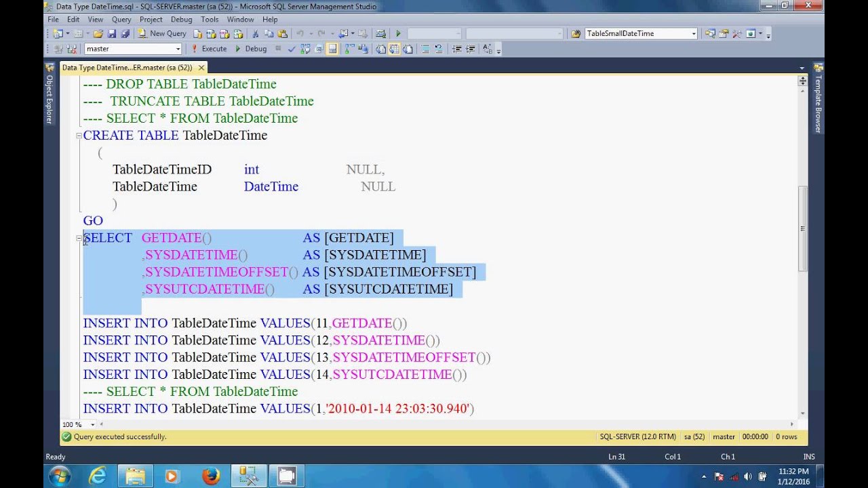This screenshot has height=488, width=868.
Task: Toggle Results to Text mode
Action: tap(380, 49)
